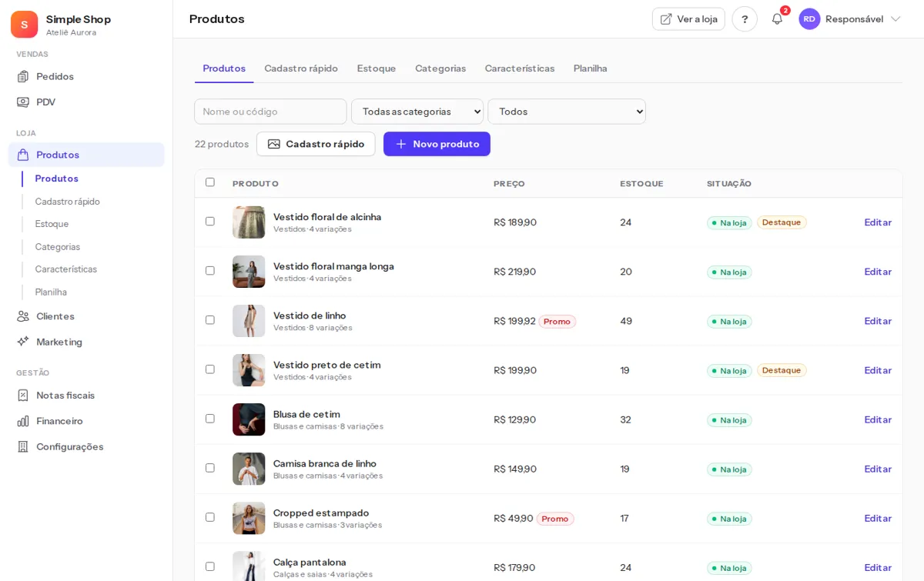924x581 pixels.
Task: Click the Simple Shop logo icon
Action: tap(24, 25)
